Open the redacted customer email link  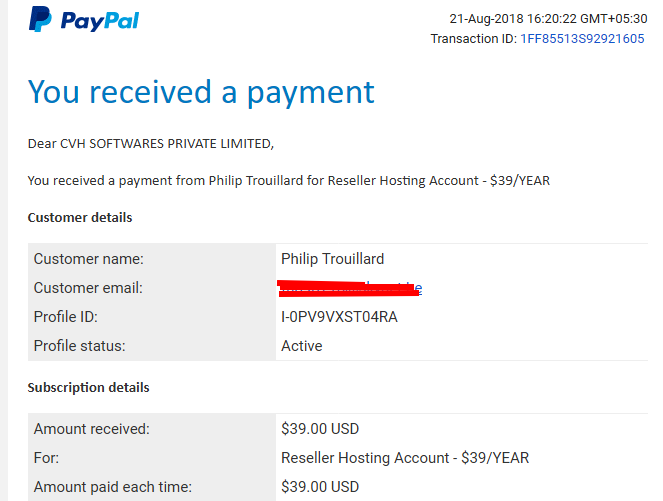point(350,288)
